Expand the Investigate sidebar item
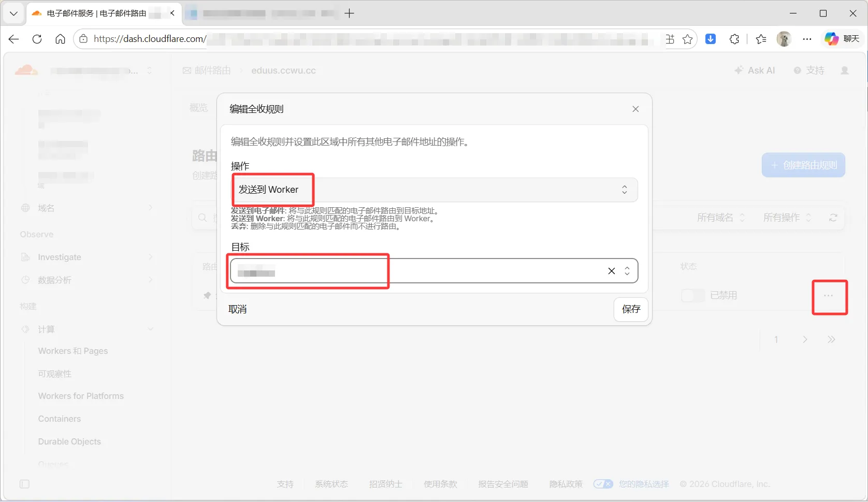 (x=151, y=257)
